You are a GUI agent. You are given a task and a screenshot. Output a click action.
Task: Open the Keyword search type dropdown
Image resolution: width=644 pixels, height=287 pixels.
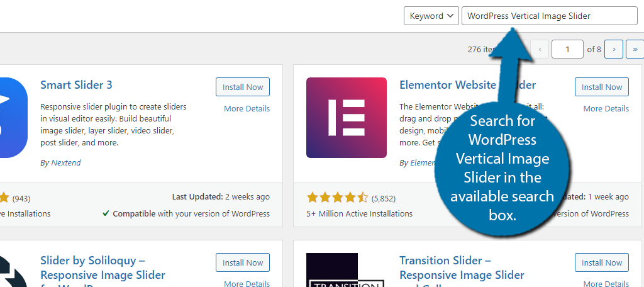tap(431, 16)
